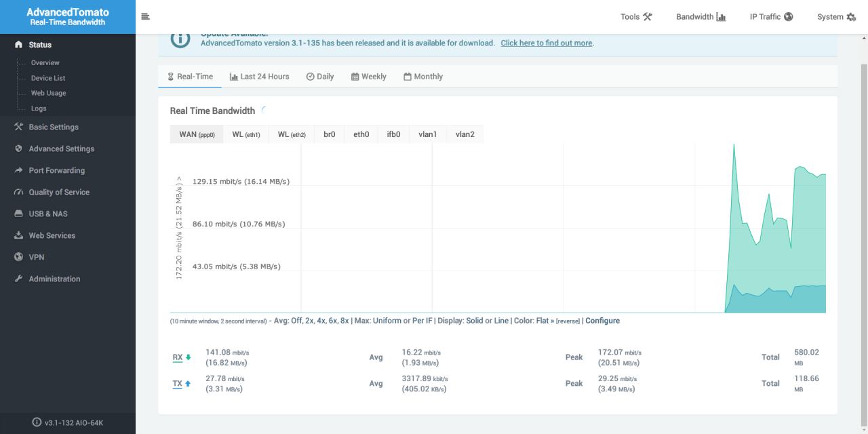Switch to Last 24 Hours tab
This screenshot has width=868, height=434.
260,77
